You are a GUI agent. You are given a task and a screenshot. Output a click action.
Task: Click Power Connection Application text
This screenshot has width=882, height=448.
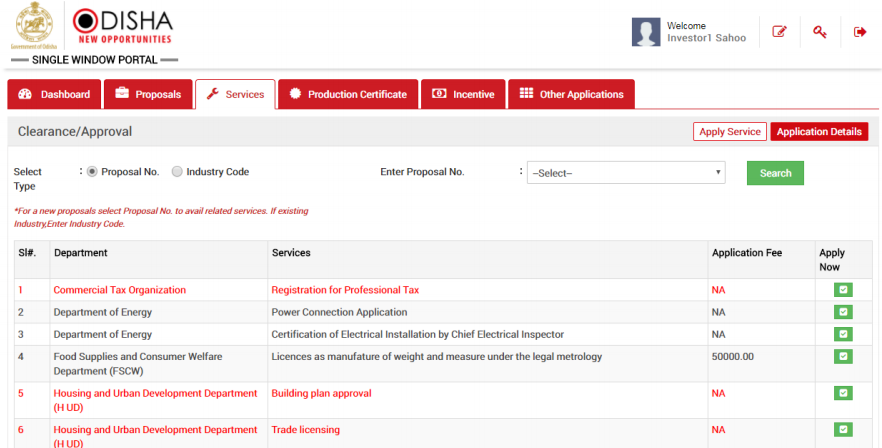point(339,312)
